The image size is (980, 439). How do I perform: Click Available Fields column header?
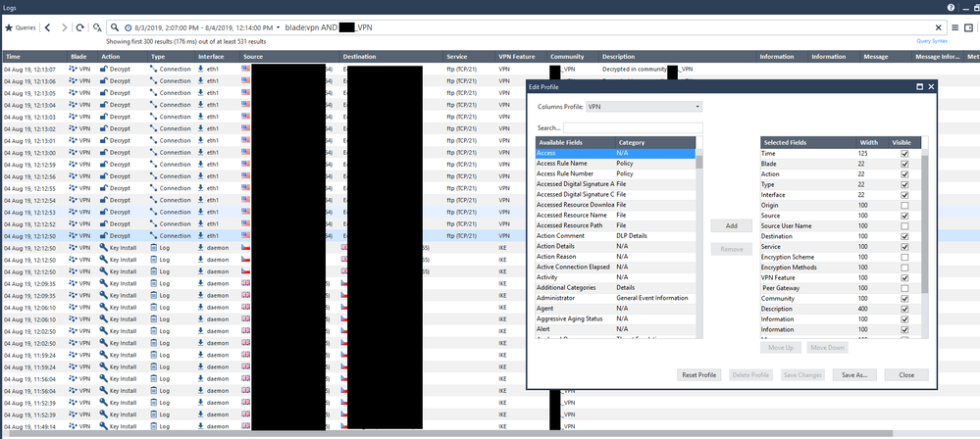(575, 142)
